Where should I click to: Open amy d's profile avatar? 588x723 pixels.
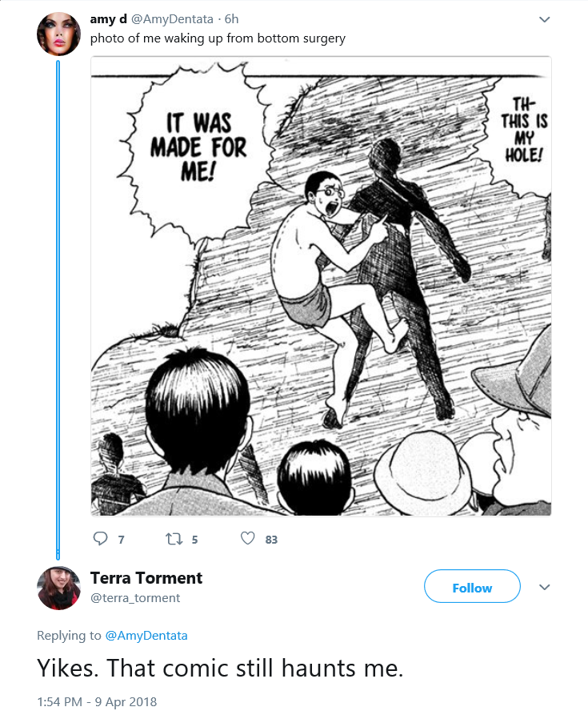click(58, 34)
